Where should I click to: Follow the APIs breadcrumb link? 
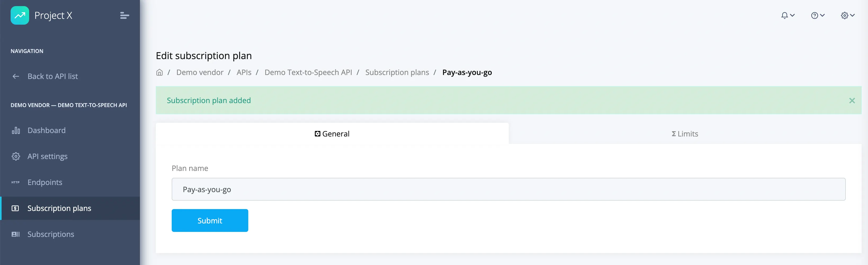(x=244, y=73)
